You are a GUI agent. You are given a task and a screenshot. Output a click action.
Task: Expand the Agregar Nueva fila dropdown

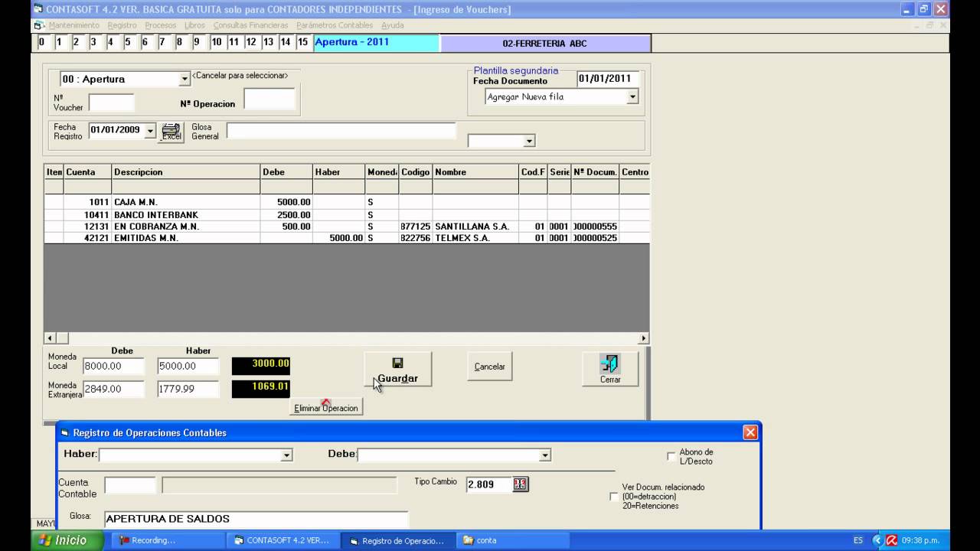pyautogui.click(x=632, y=97)
